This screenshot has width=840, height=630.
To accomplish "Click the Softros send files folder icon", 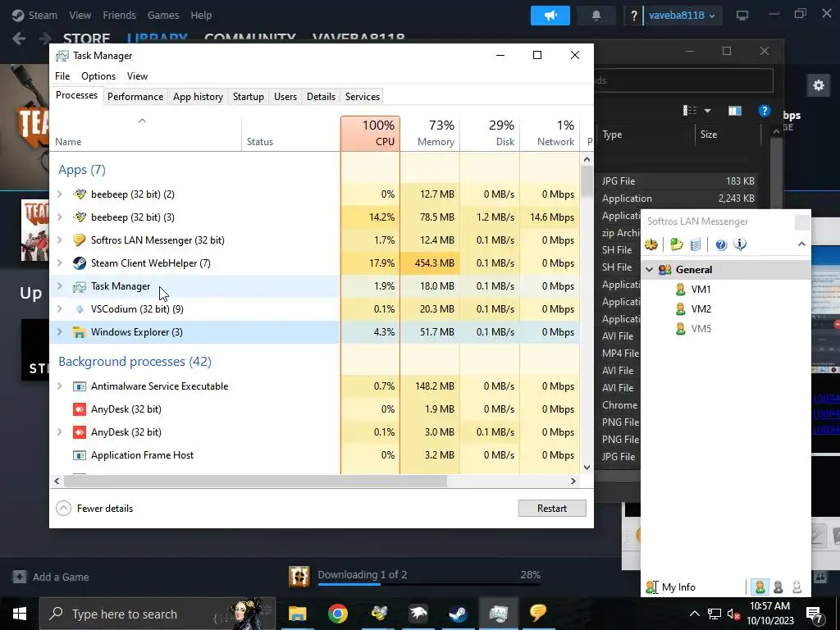I will pyautogui.click(x=677, y=244).
